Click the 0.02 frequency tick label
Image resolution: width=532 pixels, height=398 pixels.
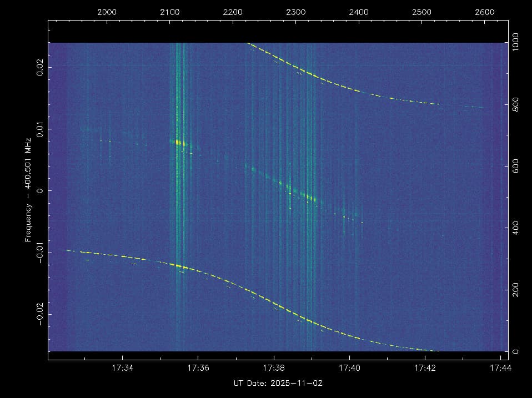39,67
